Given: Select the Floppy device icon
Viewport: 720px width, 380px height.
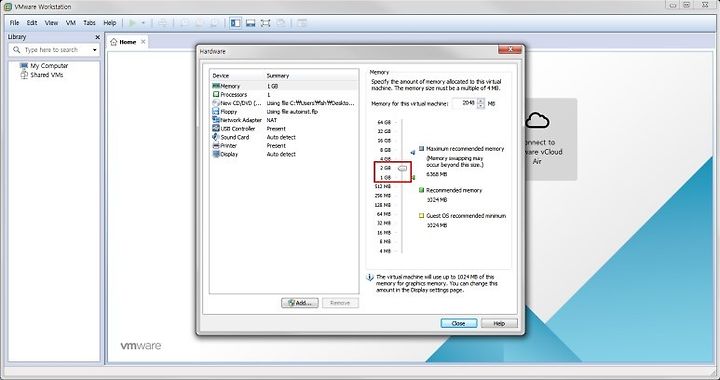Looking at the screenshot, I should pos(216,112).
